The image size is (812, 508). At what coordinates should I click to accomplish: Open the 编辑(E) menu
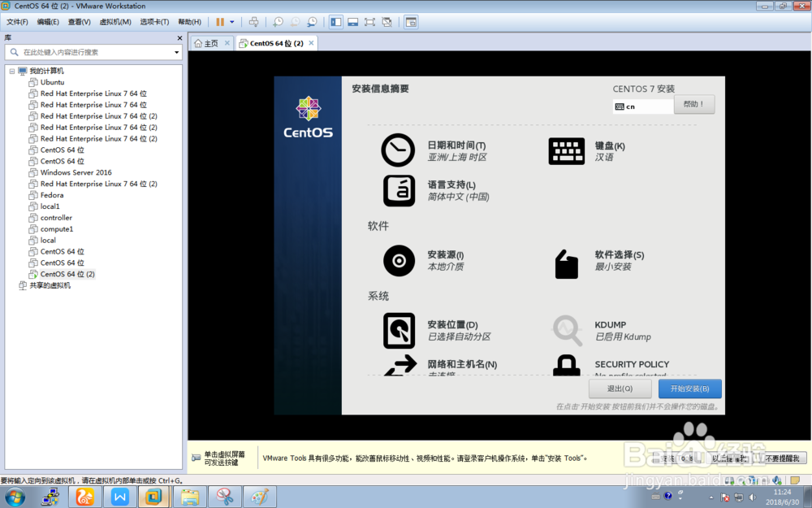point(48,22)
